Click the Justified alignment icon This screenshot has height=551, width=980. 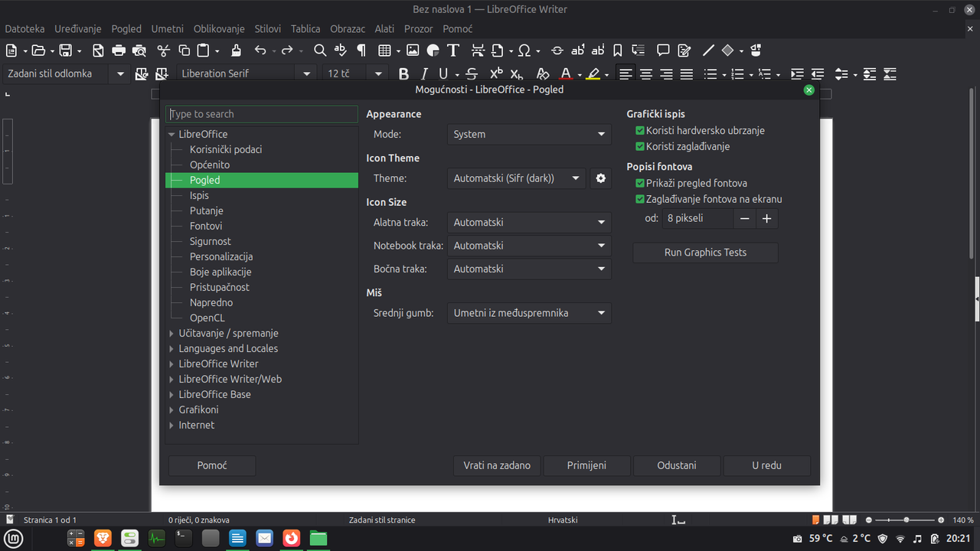(x=687, y=74)
